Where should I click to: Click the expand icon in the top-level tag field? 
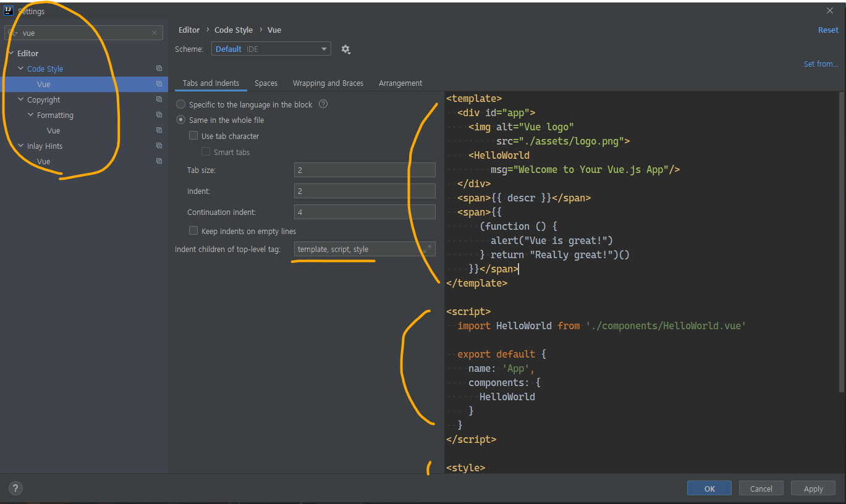[427, 249]
